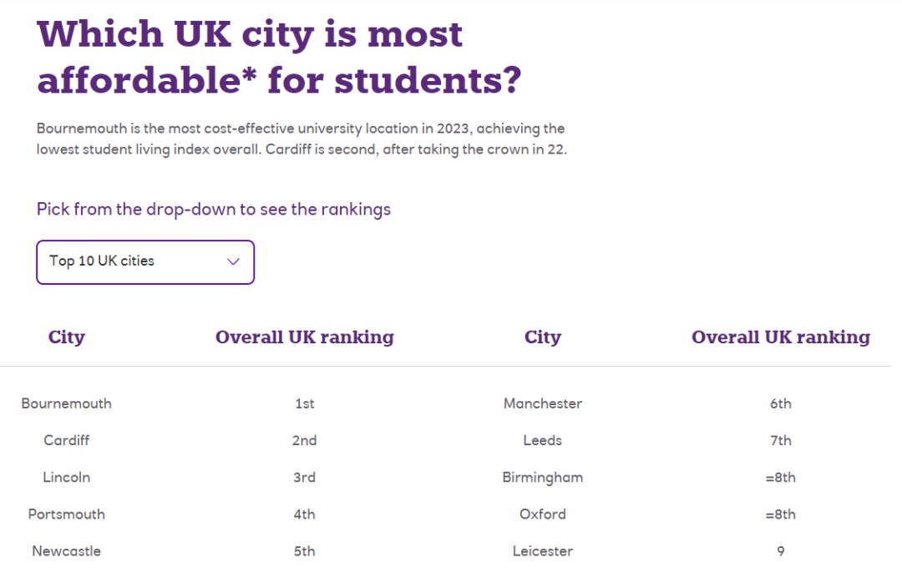Select the Bournemouth city entry
The image size is (902, 588).
pos(67,403)
